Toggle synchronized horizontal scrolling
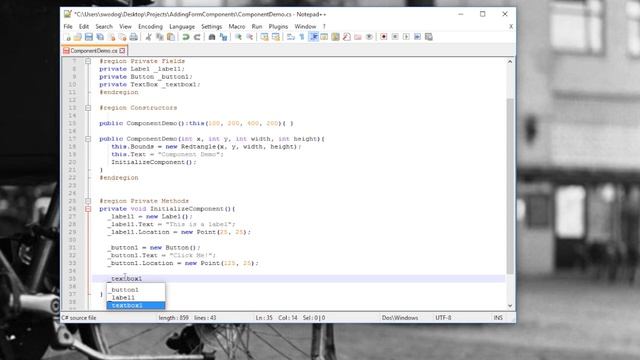The height and width of the screenshot is (360, 640). point(276,37)
